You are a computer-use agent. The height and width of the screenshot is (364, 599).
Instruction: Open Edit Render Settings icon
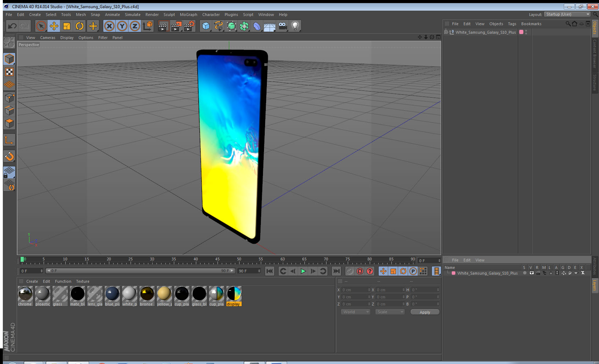189,26
